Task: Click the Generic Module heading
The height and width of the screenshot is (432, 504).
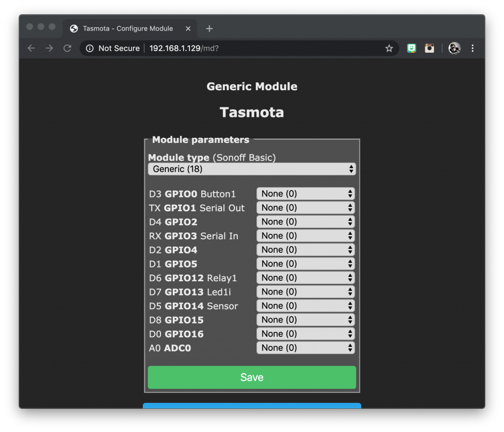Action: click(252, 87)
